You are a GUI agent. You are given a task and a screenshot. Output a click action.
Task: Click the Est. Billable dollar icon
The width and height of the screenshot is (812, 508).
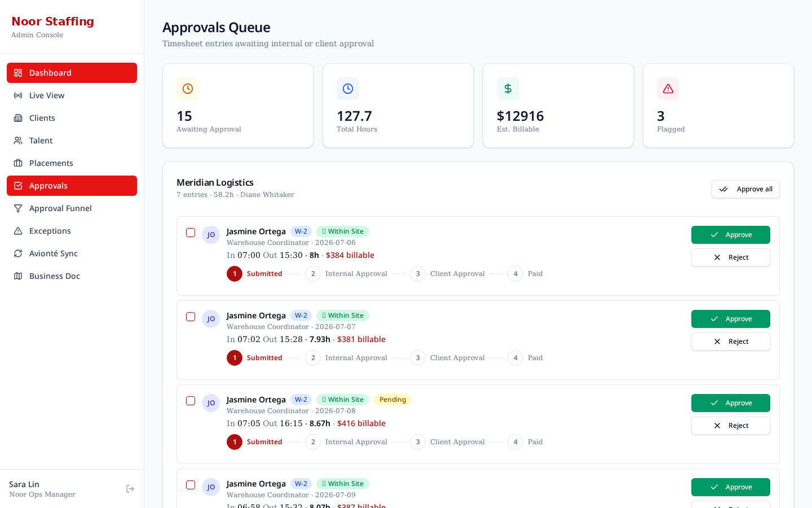coord(508,89)
